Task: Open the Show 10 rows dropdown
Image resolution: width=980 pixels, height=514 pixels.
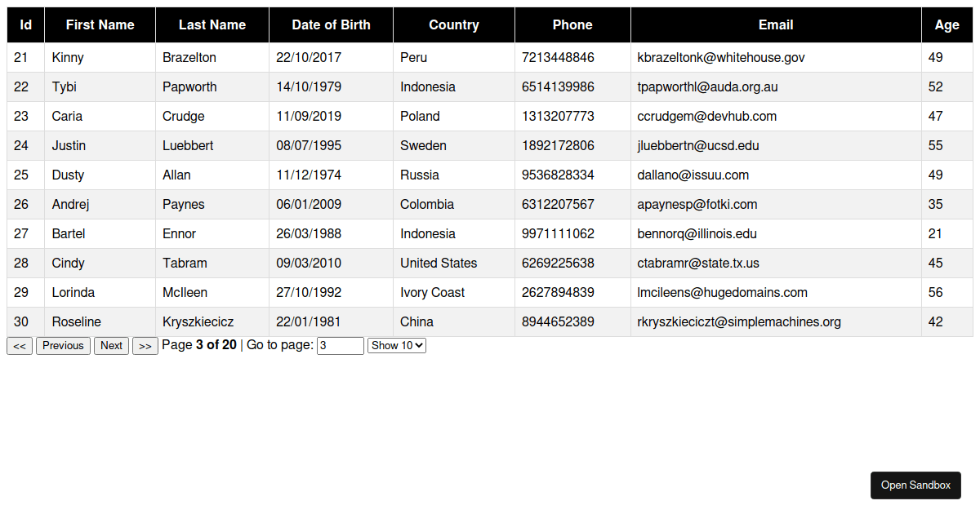Action: pos(397,345)
